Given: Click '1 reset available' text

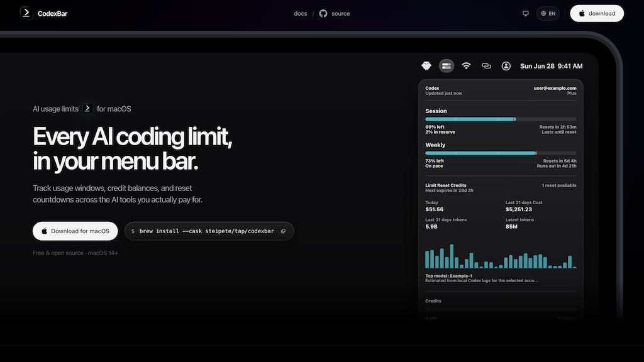Looking at the screenshot, I should click(558, 185).
